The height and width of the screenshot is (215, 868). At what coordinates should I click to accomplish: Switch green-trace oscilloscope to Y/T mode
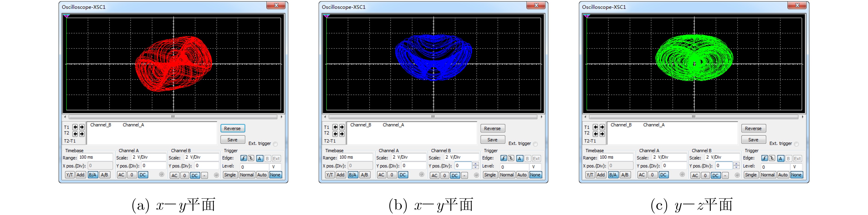590,175
